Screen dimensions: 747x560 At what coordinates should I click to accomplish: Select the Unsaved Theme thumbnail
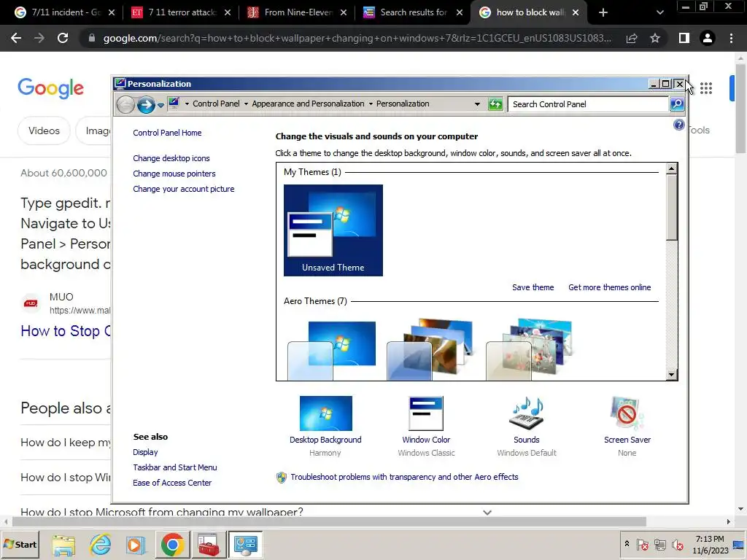pos(333,230)
